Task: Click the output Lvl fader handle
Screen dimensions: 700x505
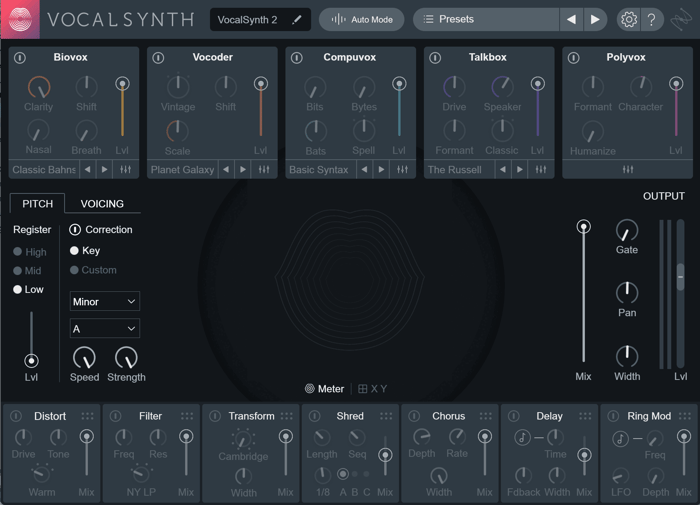Action: point(680,277)
